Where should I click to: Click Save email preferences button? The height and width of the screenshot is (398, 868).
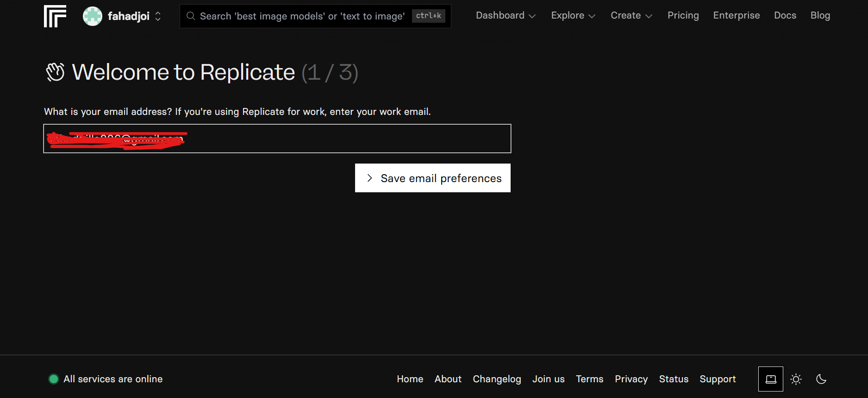tap(432, 178)
